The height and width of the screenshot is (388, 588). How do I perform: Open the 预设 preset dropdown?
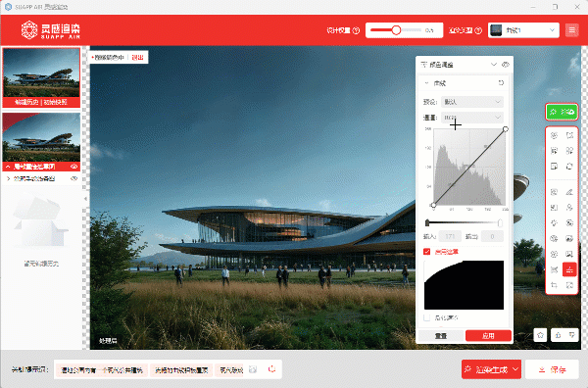pos(472,102)
